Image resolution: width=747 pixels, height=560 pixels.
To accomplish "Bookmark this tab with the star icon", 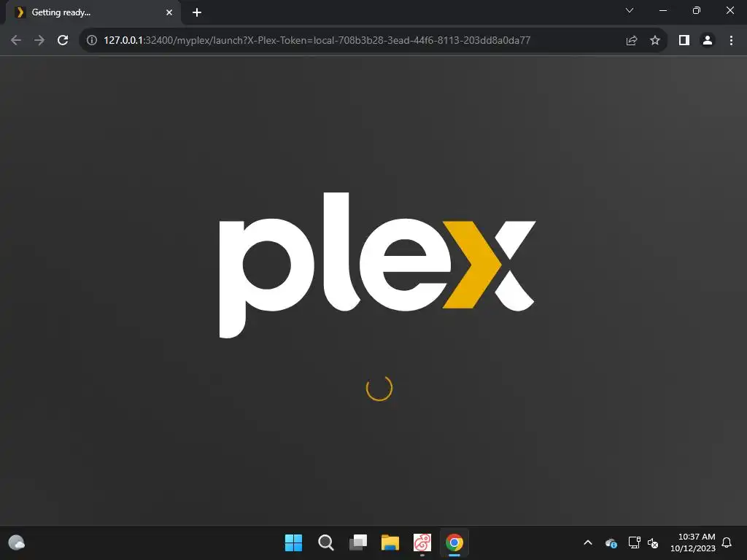I will (655, 40).
